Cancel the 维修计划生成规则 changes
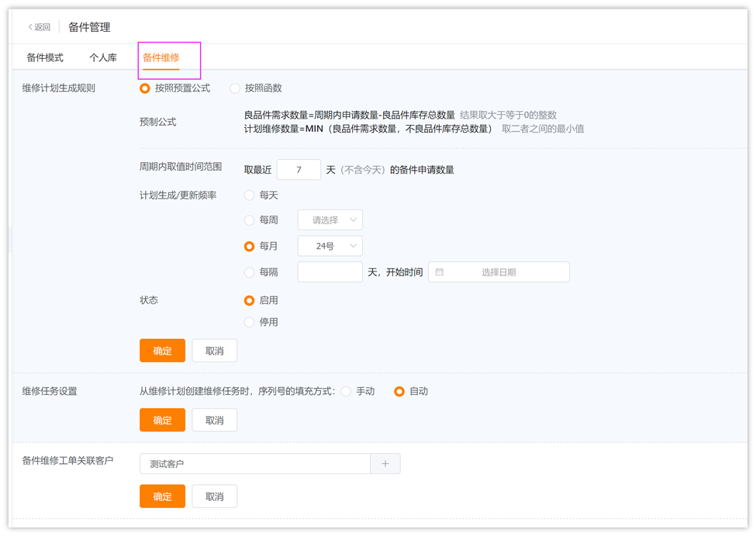Image resolution: width=756 pixels, height=536 pixels. [x=215, y=351]
